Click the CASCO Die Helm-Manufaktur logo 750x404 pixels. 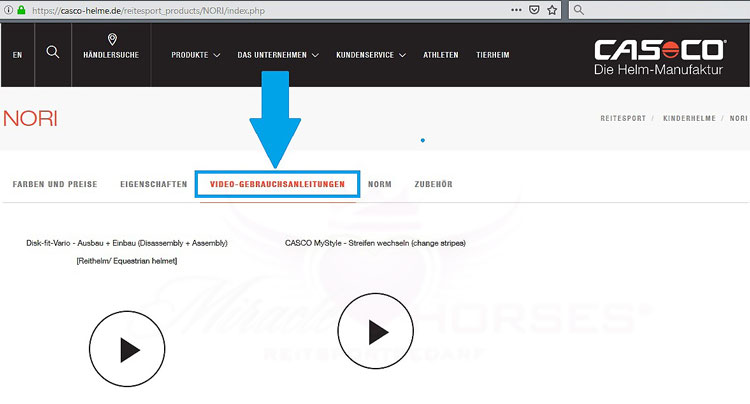click(x=660, y=57)
